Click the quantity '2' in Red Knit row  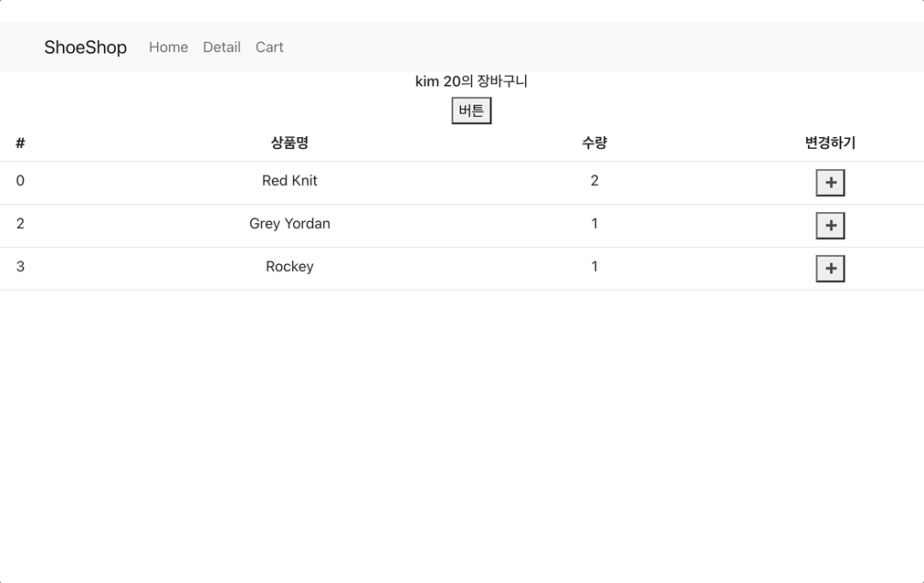click(x=594, y=180)
